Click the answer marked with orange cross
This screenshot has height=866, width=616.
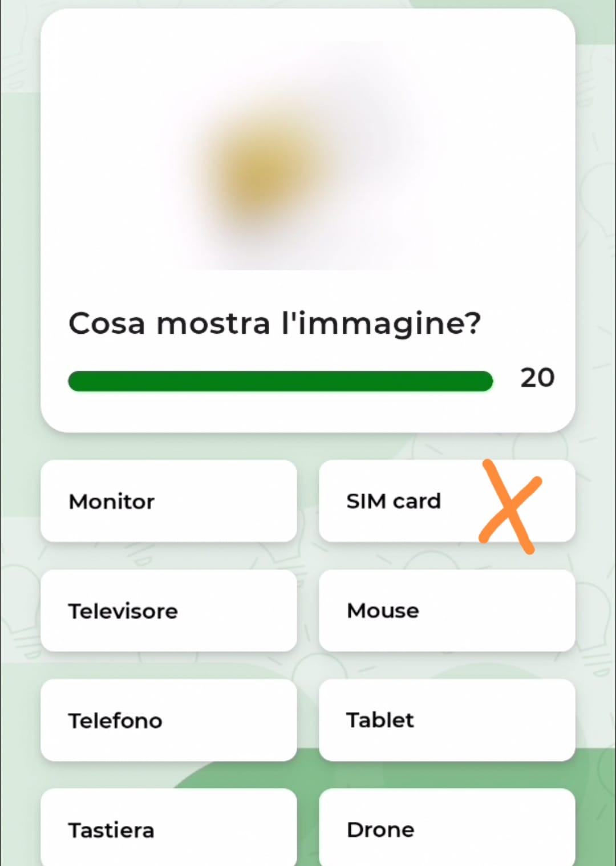(x=394, y=501)
